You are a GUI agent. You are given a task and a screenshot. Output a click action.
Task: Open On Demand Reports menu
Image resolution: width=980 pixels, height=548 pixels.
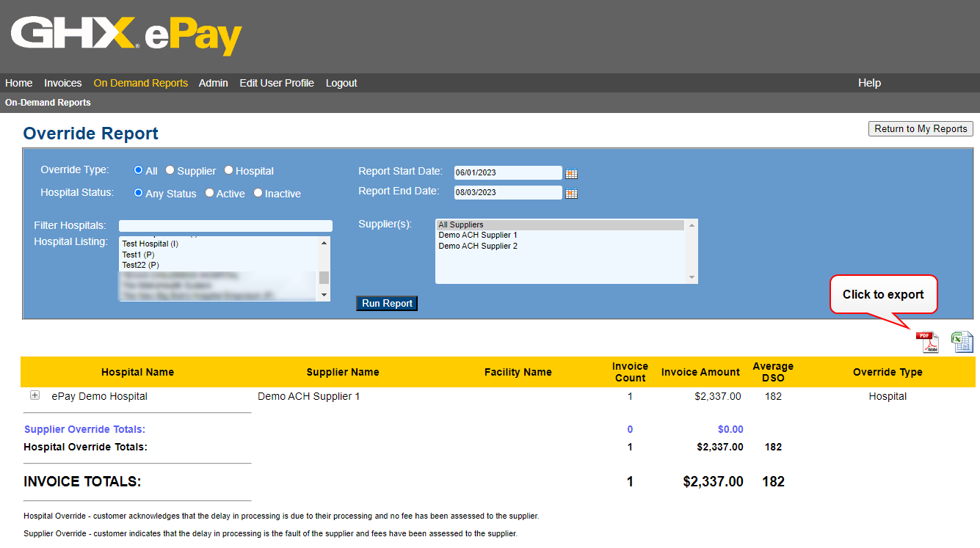141,83
